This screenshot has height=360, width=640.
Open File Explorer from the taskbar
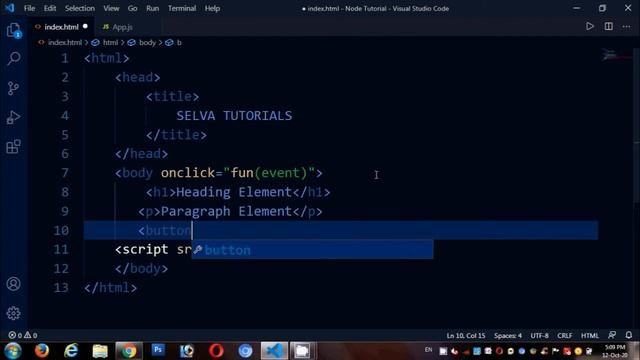click(x=100, y=351)
